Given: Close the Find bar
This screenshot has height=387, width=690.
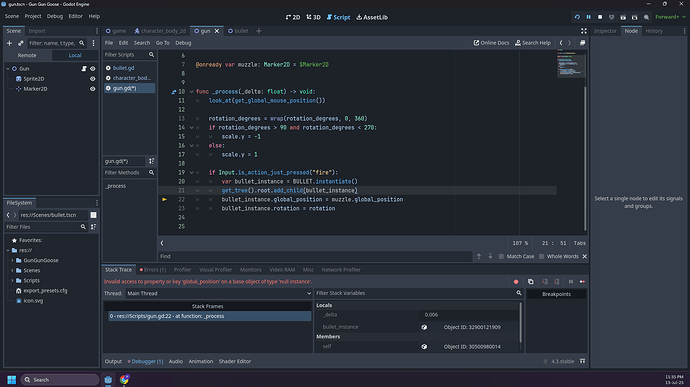Looking at the screenshot, I should [x=585, y=256].
